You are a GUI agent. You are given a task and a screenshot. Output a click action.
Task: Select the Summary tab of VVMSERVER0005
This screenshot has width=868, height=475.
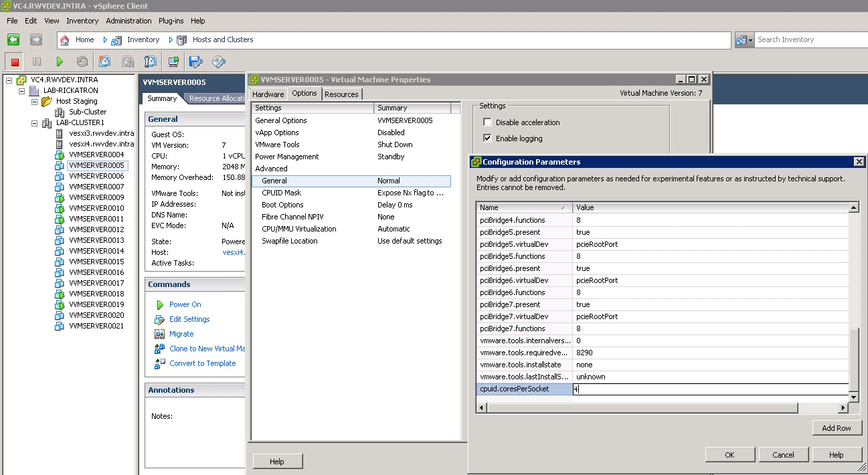point(162,98)
